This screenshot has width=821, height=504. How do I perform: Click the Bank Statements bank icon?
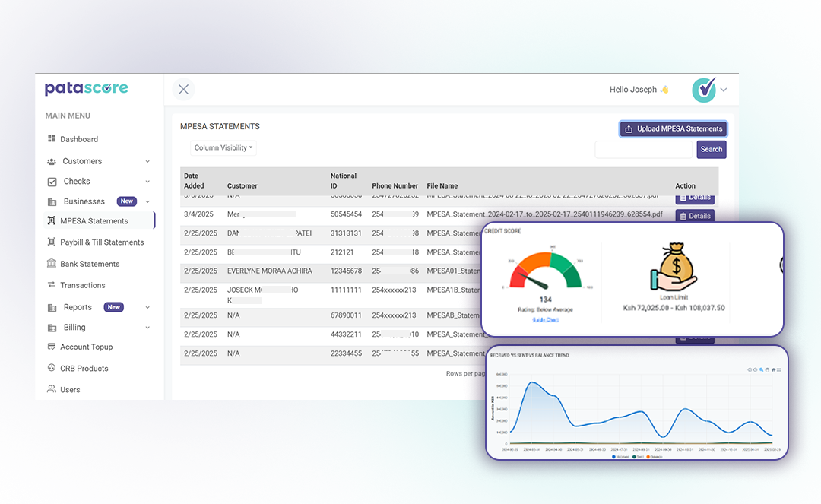click(x=52, y=263)
